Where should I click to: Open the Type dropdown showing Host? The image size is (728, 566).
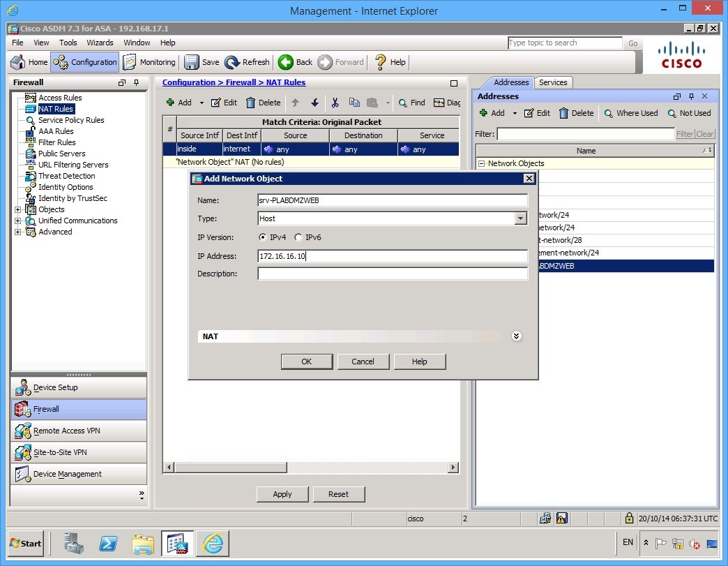coord(520,218)
